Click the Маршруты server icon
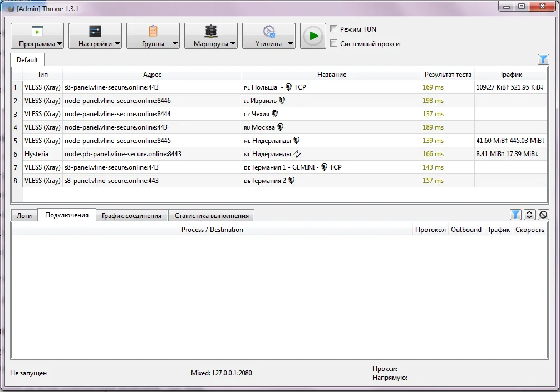 211,31
